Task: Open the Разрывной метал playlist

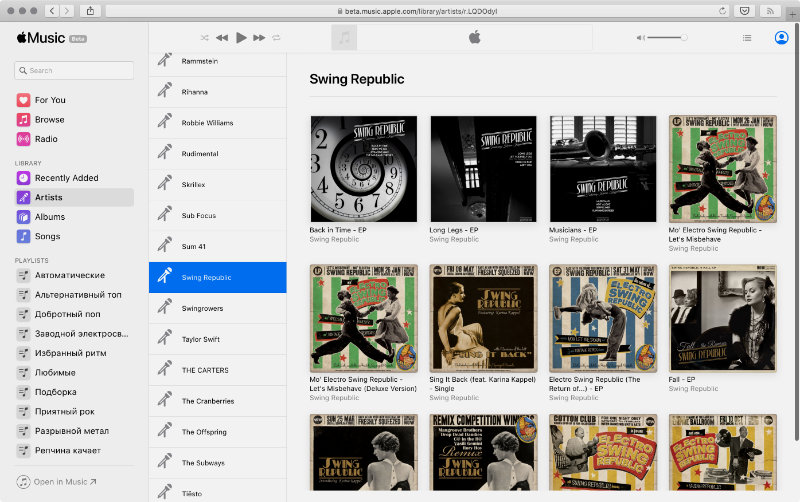Action: click(x=74, y=431)
